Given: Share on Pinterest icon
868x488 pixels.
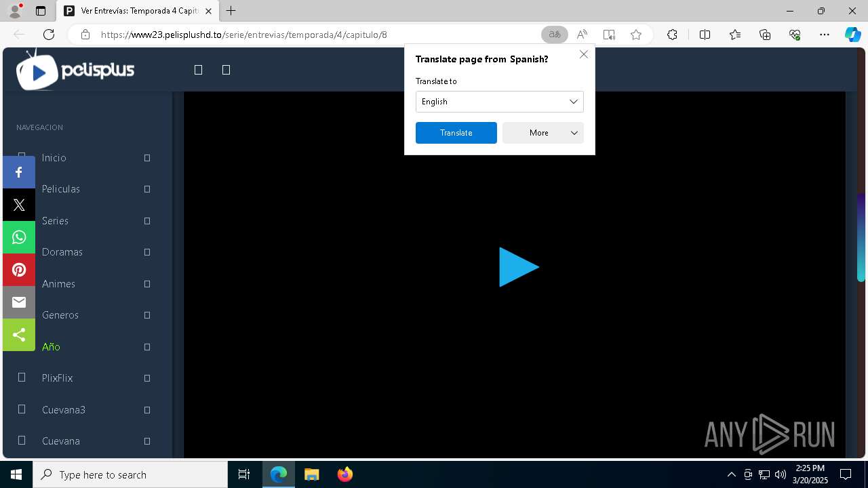Looking at the screenshot, I should [19, 270].
